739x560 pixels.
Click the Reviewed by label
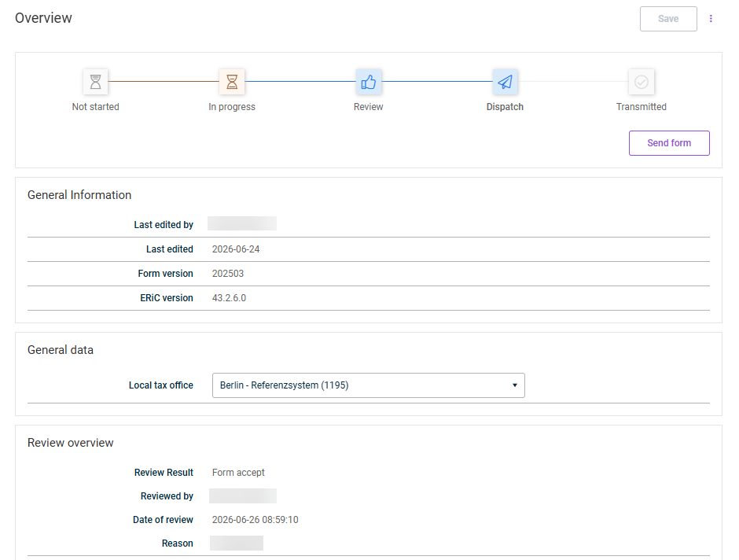[x=167, y=496]
